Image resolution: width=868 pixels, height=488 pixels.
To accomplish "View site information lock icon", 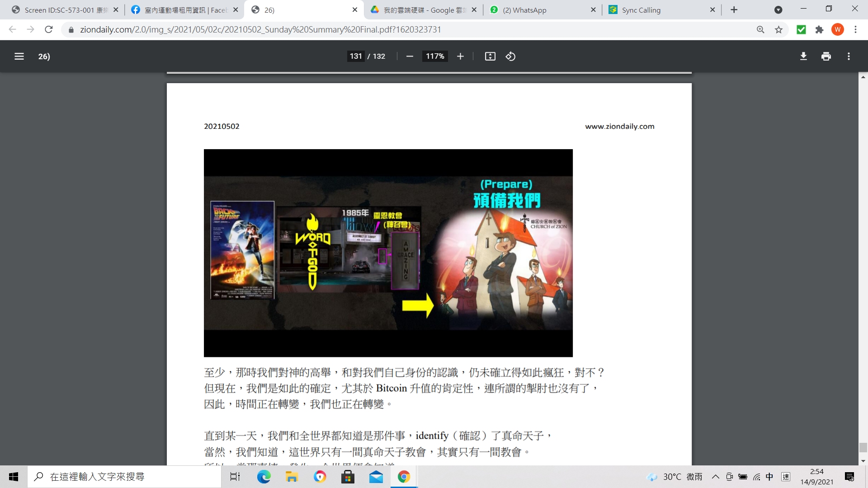I will pos(71,30).
